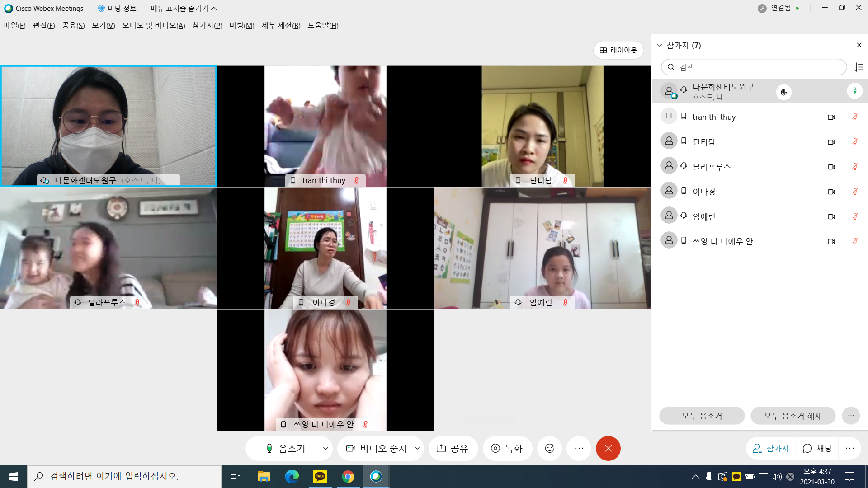
Task: Unmute 임예린 in participant list
Action: coord(854,216)
